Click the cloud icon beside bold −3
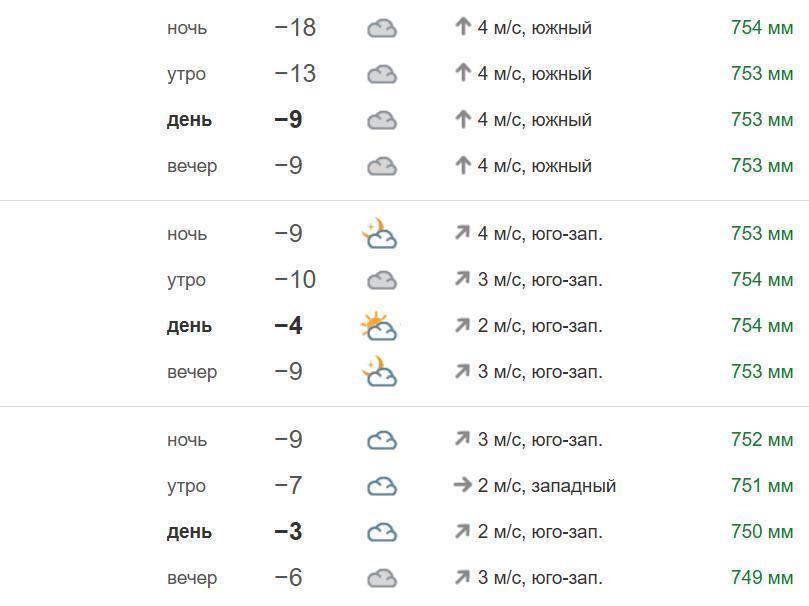 point(382,533)
